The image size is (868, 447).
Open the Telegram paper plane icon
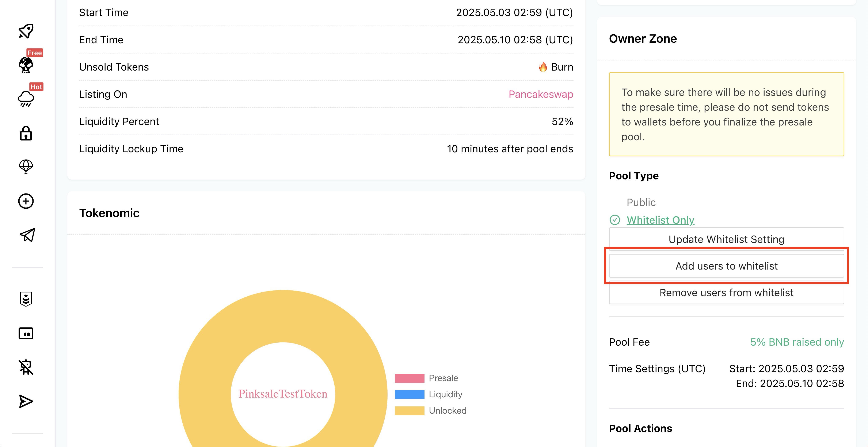[27, 235]
